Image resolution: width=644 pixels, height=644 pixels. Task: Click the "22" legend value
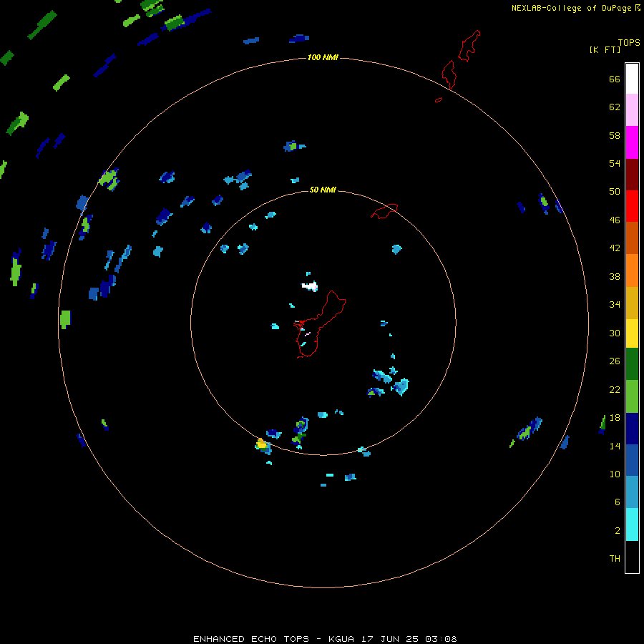[615, 389]
